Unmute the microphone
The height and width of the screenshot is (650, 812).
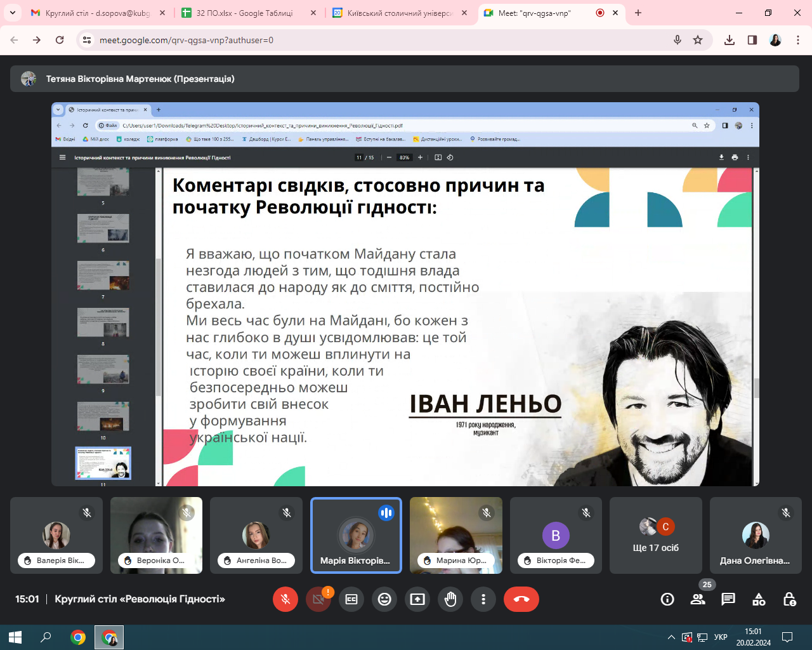(x=285, y=599)
